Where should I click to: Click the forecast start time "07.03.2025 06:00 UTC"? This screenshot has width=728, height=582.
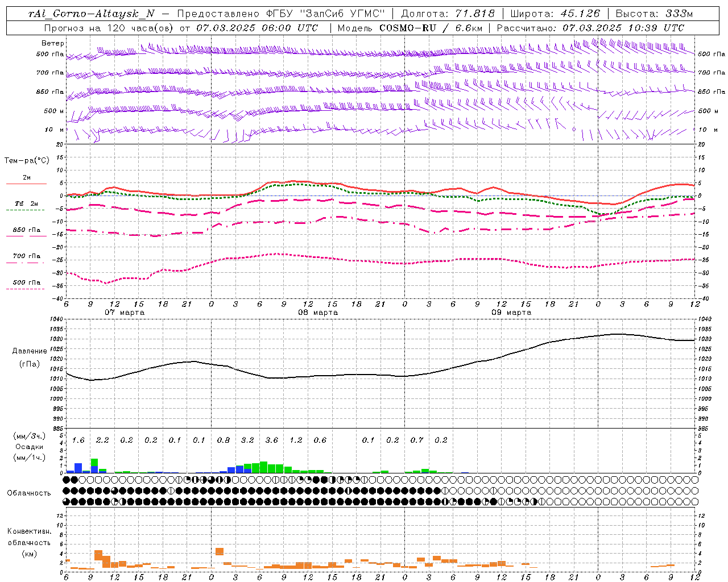[x=257, y=27]
